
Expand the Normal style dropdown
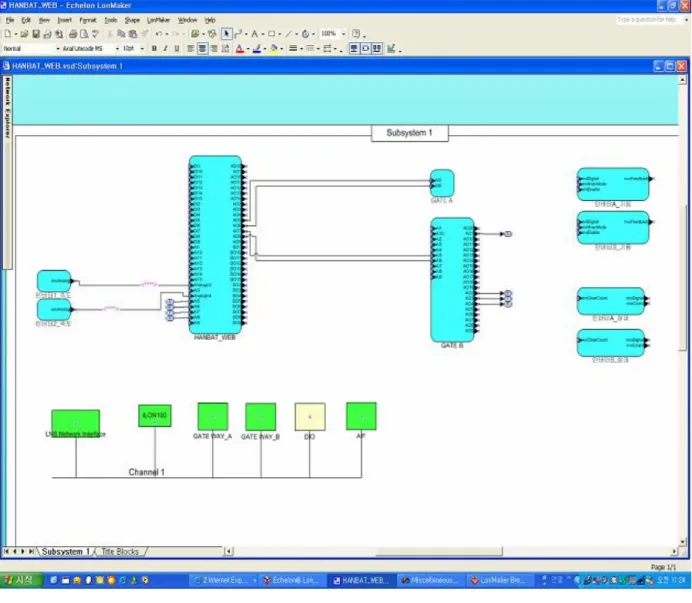[x=57, y=49]
